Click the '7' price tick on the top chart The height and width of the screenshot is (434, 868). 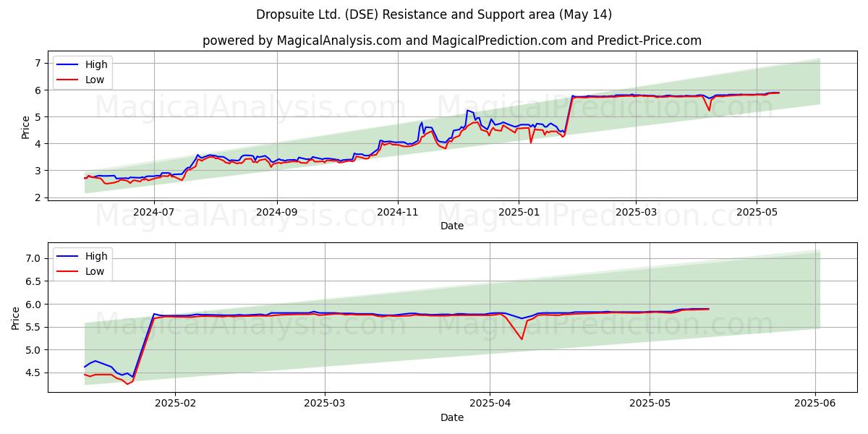coord(39,63)
